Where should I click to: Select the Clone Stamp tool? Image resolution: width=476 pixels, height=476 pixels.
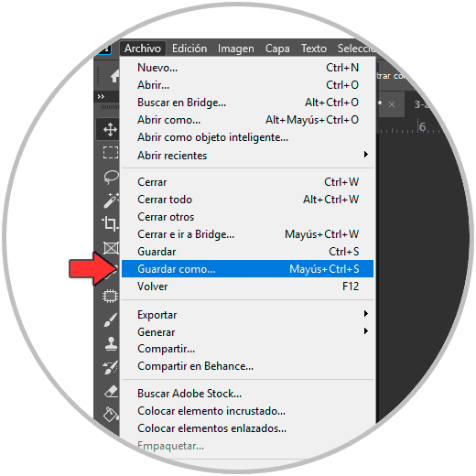(111, 344)
